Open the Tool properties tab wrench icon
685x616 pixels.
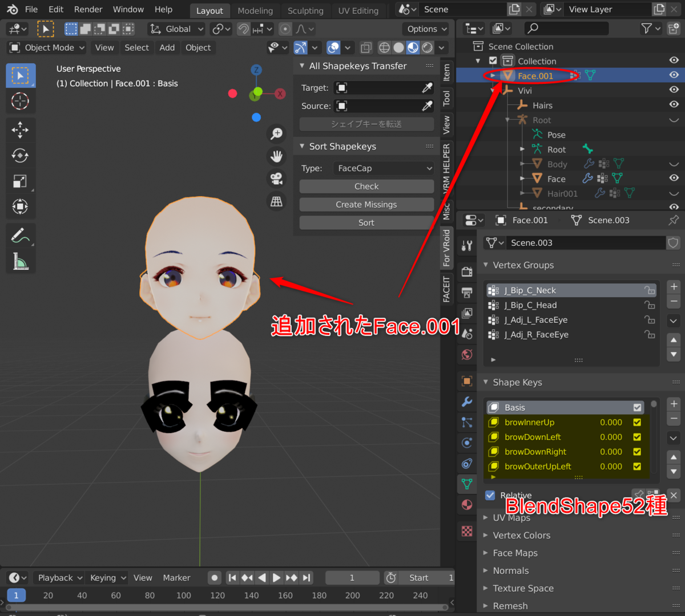tap(467, 246)
